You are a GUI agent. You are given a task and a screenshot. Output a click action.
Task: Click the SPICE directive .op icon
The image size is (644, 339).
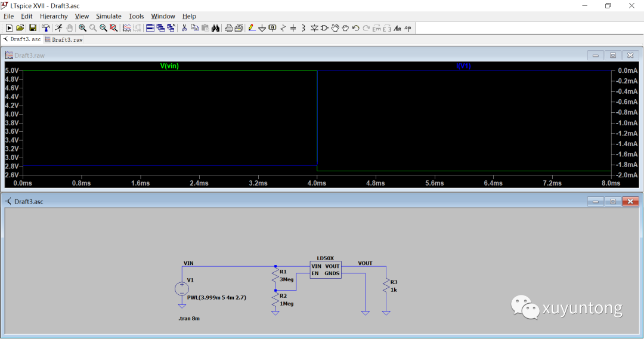[408, 28]
